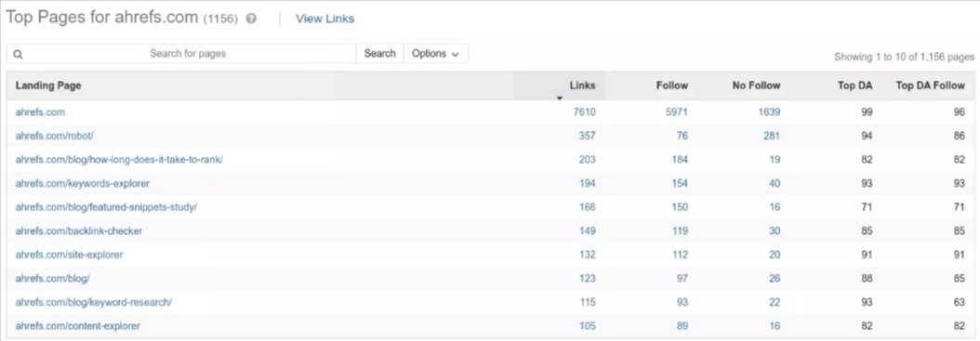Open the blog/keyword-research/ link
The width and height of the screenshot is (980, 341).
tap(93, 302)
